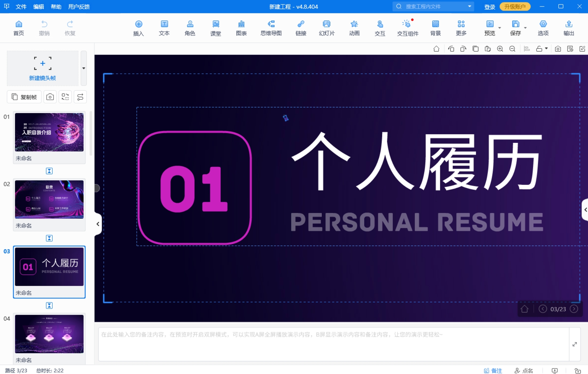Select the 文本 (Text) tool

[164, 28]
